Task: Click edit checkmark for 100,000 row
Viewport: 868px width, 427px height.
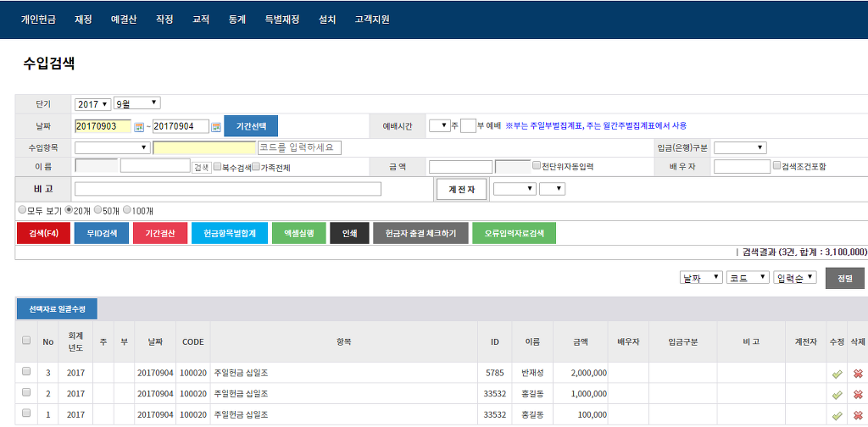Action: coord(837,415)
